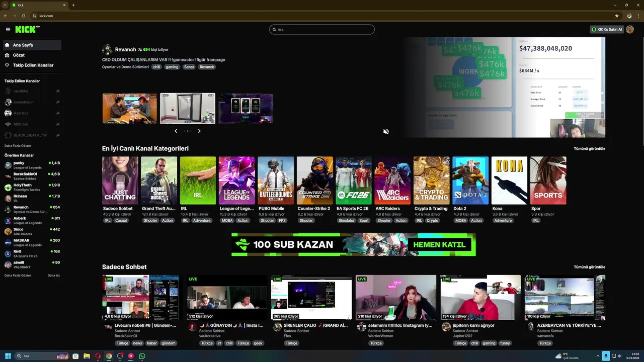Open Windows Start menu

coord(8,356)
